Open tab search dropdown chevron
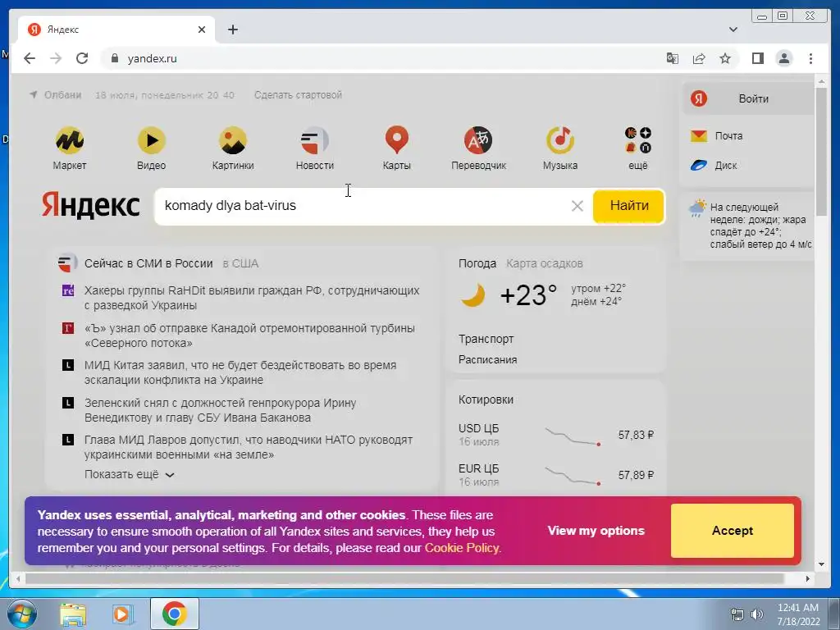This screenshot has width=840, height=630. pos(733,30)
